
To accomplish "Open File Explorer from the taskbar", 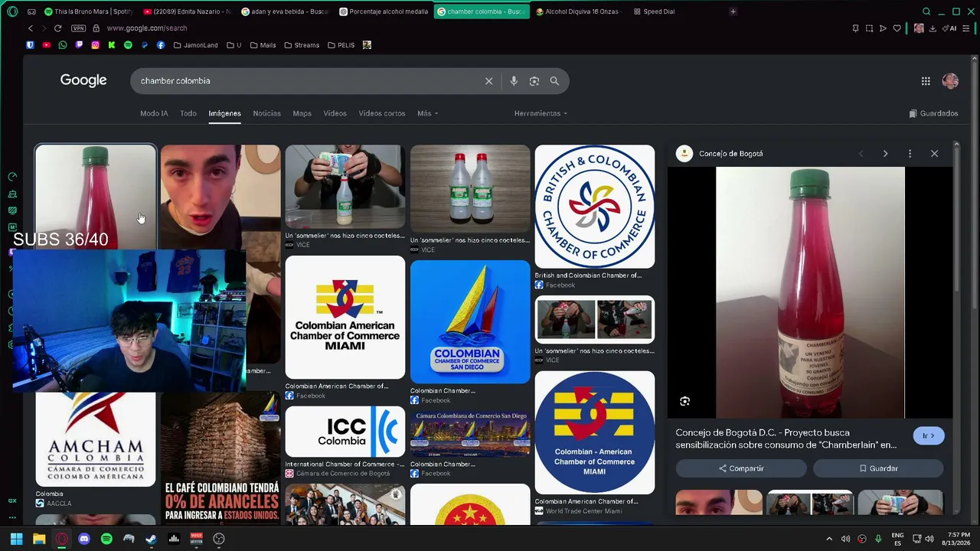I will tap(39, 539).
